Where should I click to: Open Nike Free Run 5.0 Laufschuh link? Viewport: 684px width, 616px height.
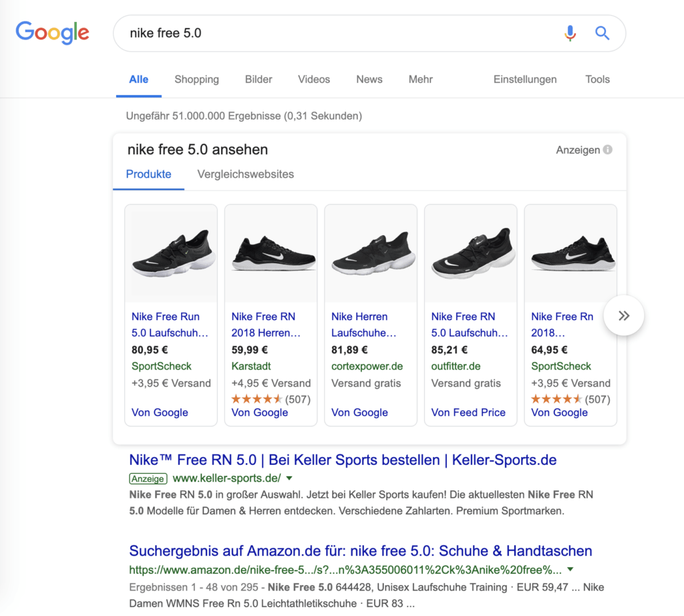170,325
